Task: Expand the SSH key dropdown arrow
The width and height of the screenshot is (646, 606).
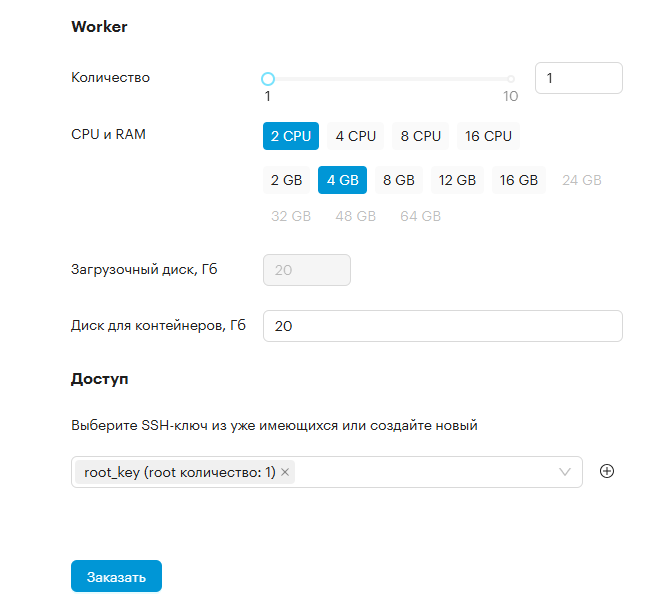Action: (x=564, y=472)
